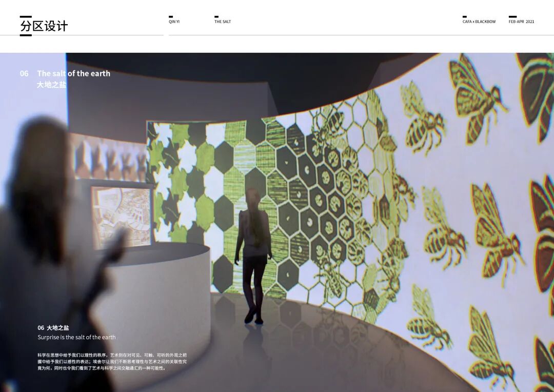Select the "QIN YI" header label

pyautogui.click(x=174, y=22)
